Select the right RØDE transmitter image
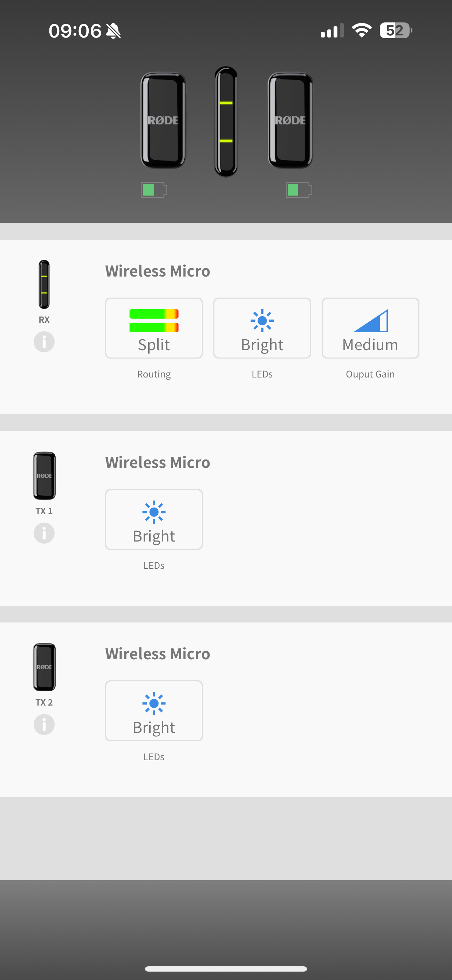This screenshot has height=980, width=452. point(290,120)
